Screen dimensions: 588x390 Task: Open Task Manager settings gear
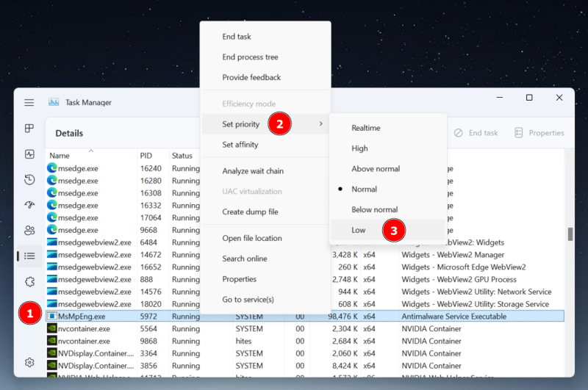[29, 362]
